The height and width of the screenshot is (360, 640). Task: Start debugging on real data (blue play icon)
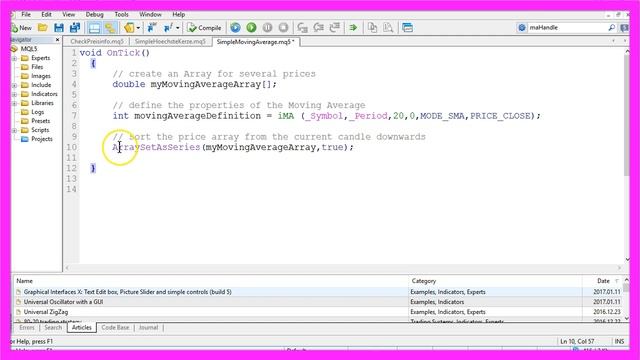[x=235, y=28]
